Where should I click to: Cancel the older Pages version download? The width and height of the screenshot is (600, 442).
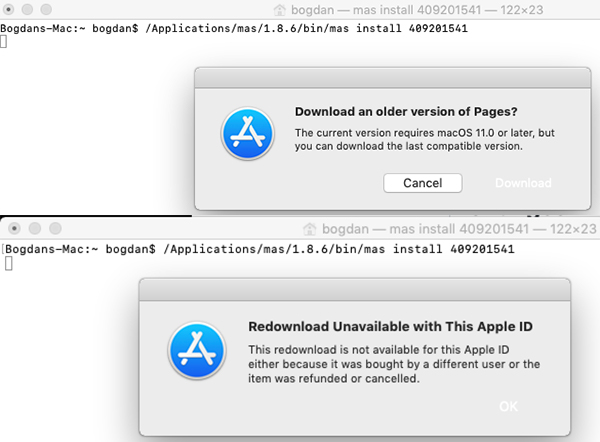tap(422, 183)
